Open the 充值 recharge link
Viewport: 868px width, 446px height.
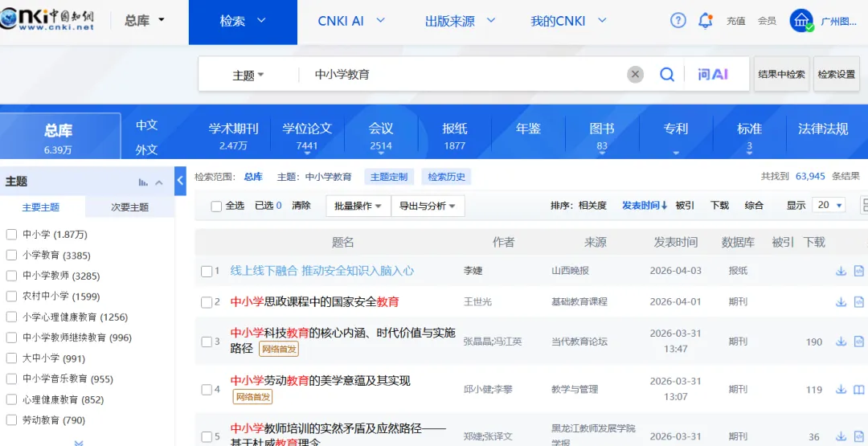point(735,21)
